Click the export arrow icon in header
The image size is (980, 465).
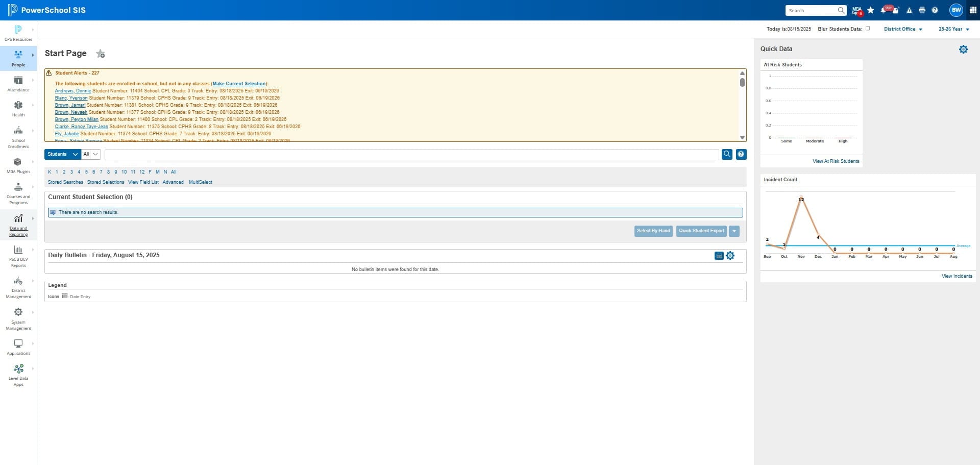(896, 10)
